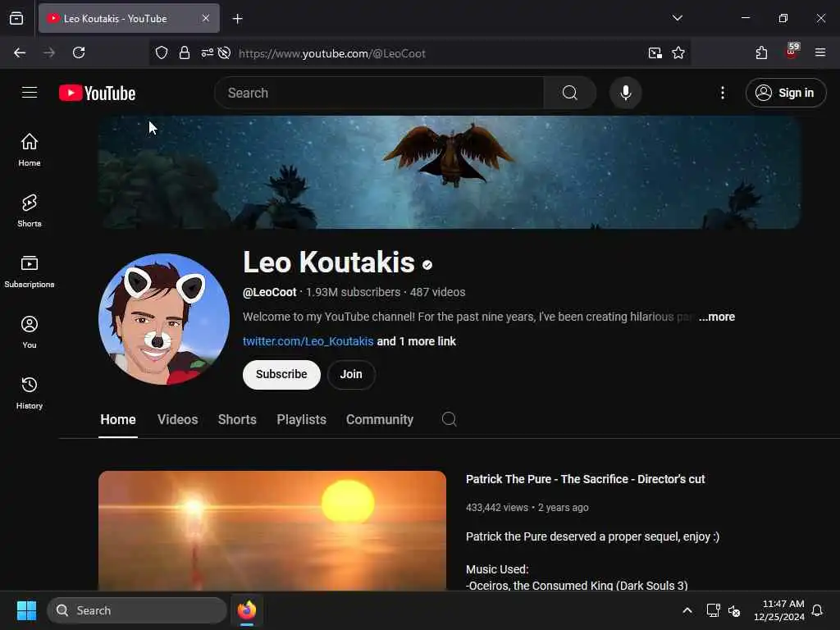Open the YouTube hamburger guide menu

coord(30,93)
